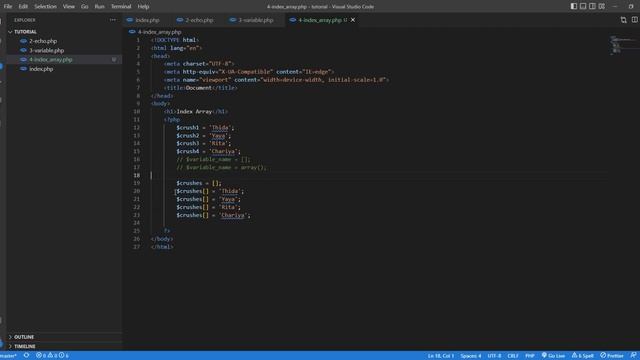
Task: Expand the TIMELINE section
Action: 25,347
